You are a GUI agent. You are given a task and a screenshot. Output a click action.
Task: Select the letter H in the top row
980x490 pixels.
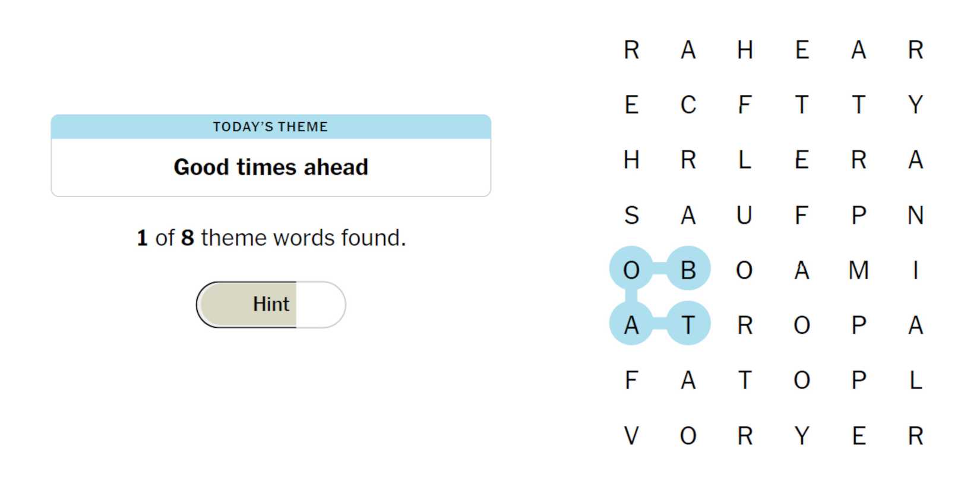click(x=745, y=50)
